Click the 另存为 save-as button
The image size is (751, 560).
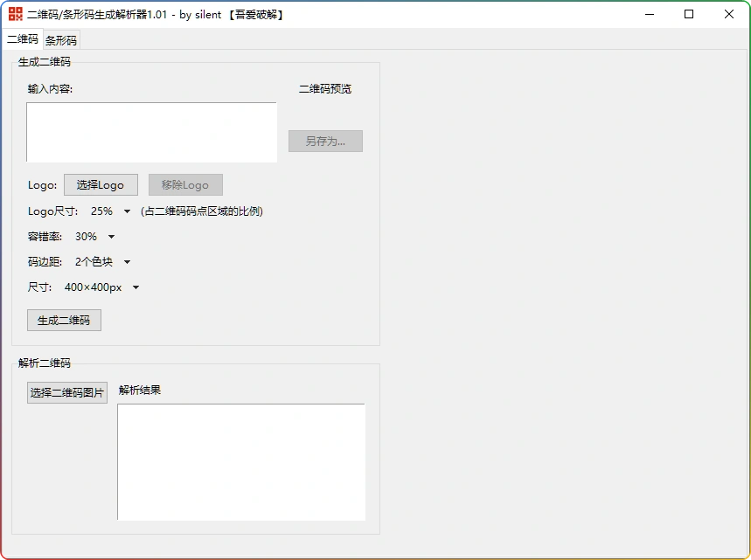(x=325, y=141)
